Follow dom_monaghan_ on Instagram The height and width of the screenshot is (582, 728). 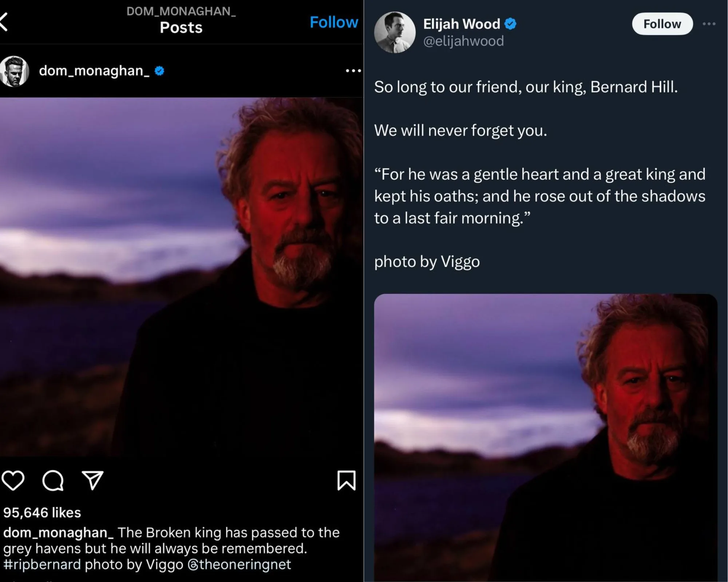click(333, 23)
